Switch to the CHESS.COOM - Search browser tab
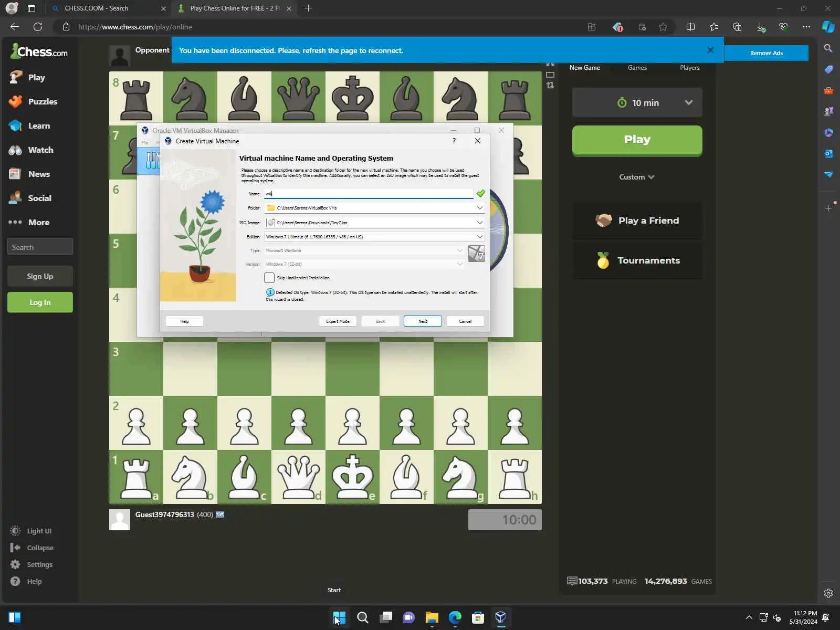The height and width of the screenshot is (630, 840). 109,8
